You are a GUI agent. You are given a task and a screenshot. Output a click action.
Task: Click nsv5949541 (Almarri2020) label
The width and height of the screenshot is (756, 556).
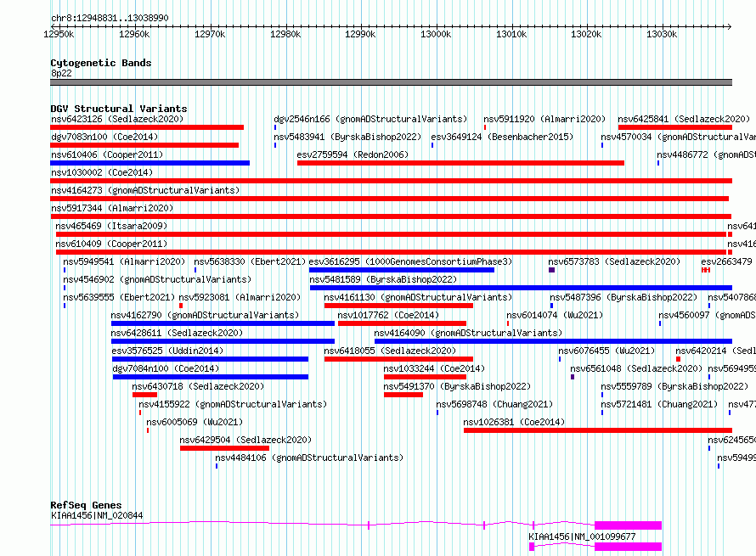pos(124,261)
